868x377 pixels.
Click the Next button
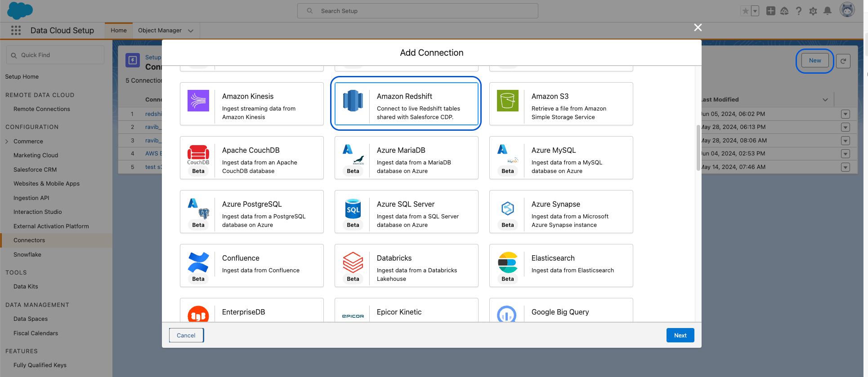[680, 335]
